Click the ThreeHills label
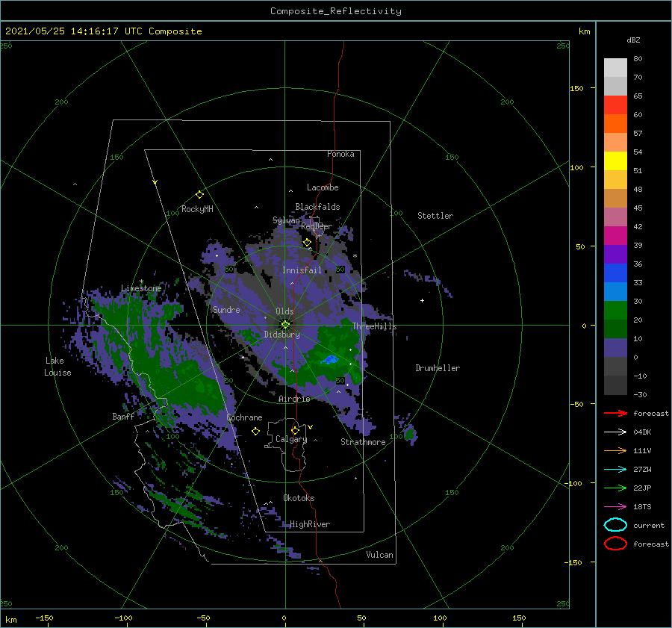Image resolution: width=672 pixels, height=628 pixels. tap(375, 326)
